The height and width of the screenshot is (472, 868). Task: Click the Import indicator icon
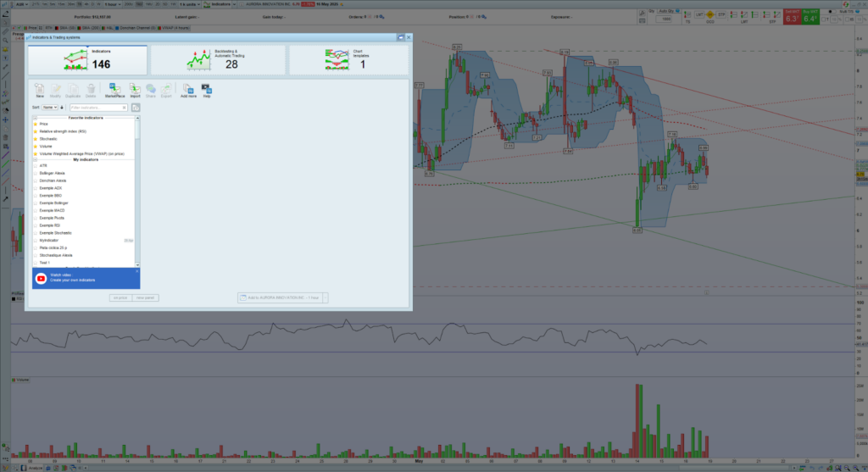tap(135, 89)
